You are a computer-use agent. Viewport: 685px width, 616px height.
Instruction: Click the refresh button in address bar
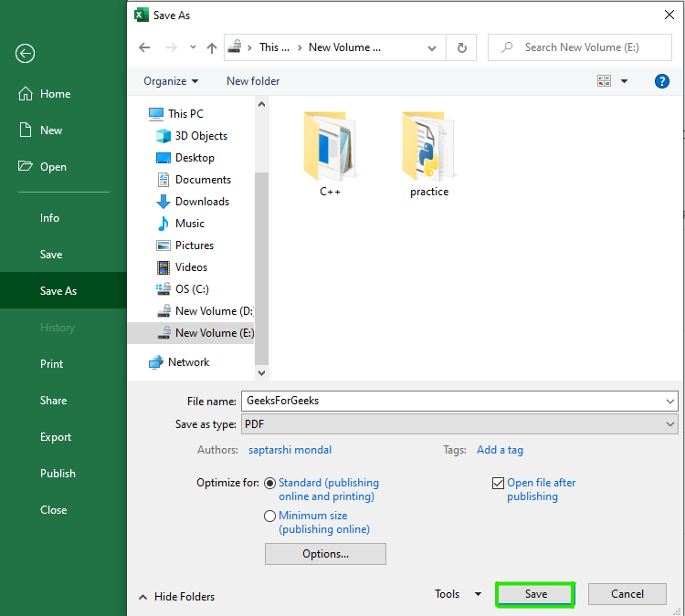tap(462, 47)
